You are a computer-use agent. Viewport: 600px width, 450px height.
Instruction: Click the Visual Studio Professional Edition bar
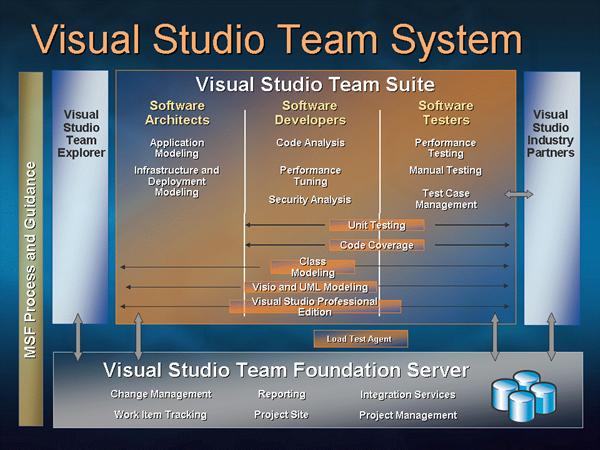click(x=315, y=306)
